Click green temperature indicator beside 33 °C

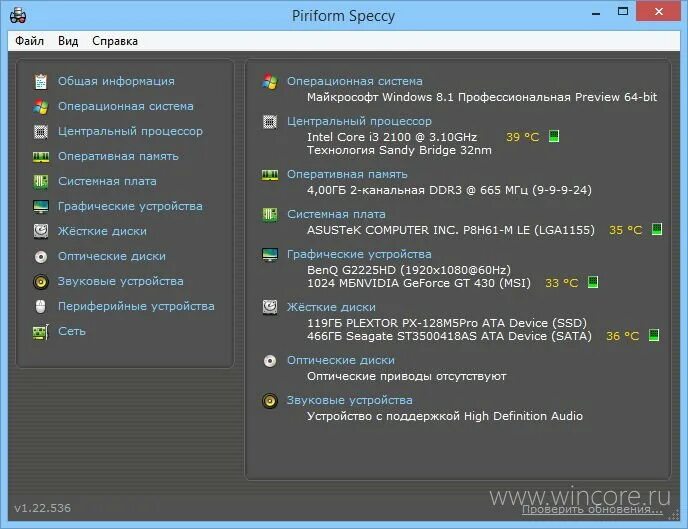(x=593, y=282)
